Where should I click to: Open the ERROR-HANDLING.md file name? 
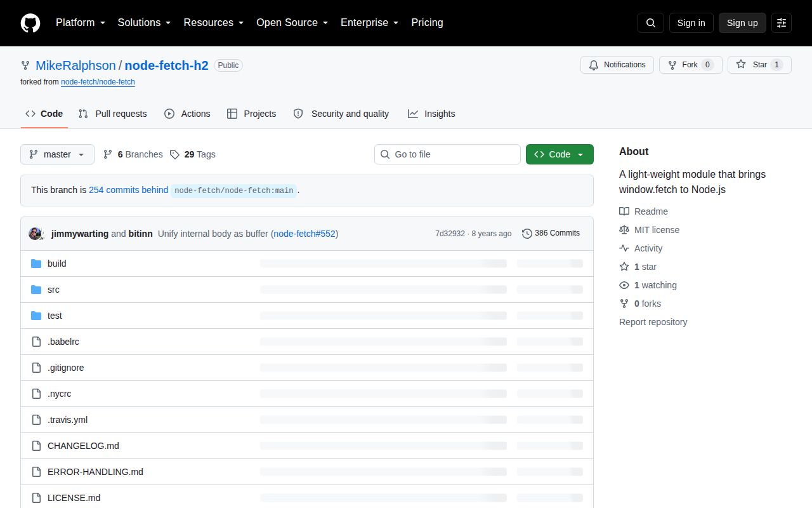coord(95,472)
